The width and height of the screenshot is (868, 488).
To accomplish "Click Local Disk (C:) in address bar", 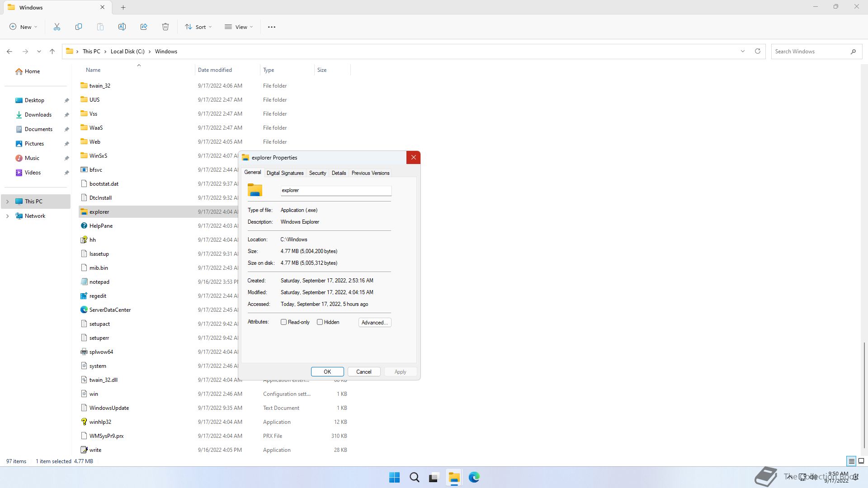I will (x=127, y=52).
